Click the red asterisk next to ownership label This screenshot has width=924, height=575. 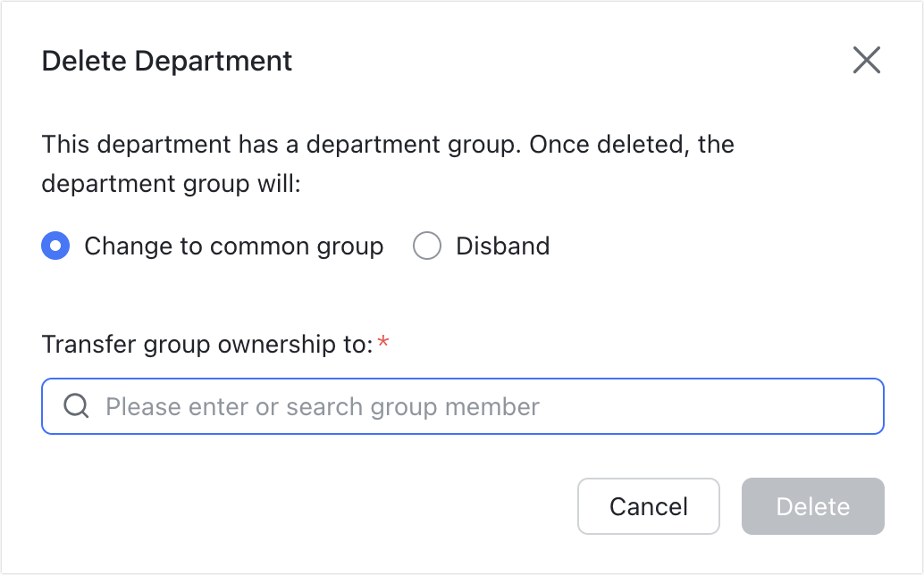click(x=384, y=338)
